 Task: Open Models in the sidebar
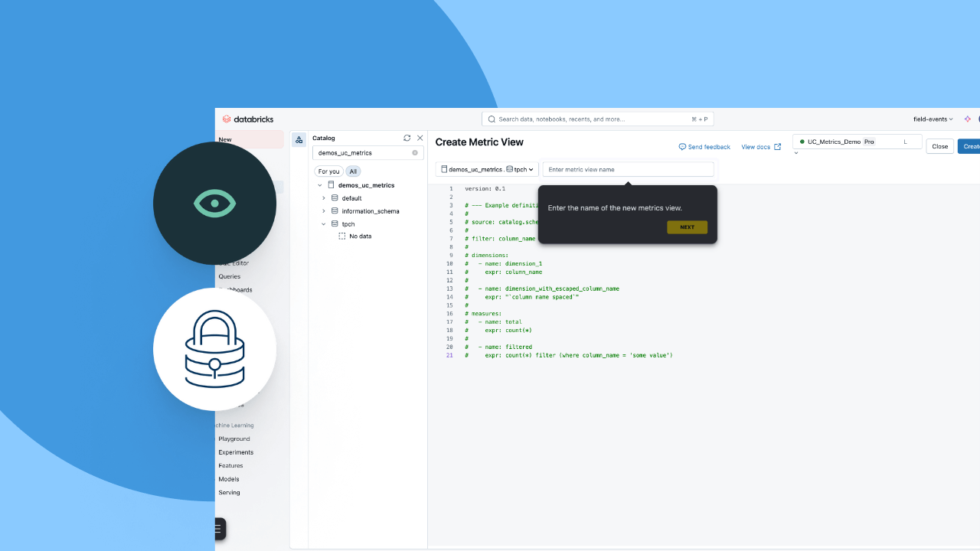click(x=229, y=479)
